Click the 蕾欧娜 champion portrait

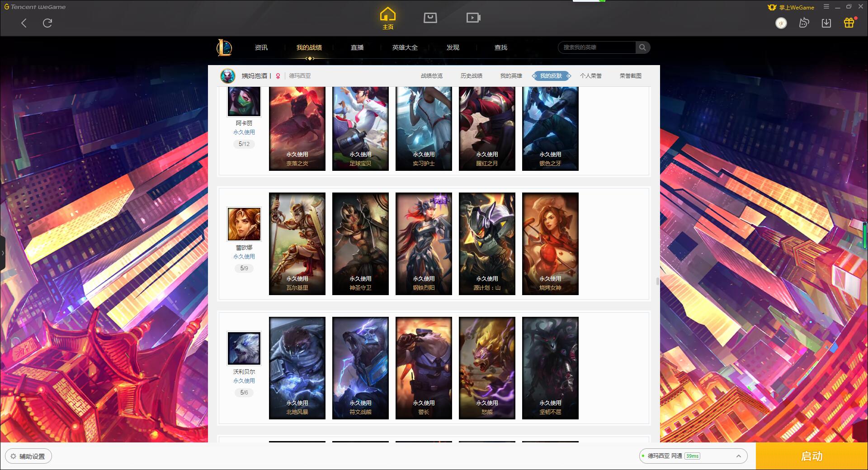(244, 224)
